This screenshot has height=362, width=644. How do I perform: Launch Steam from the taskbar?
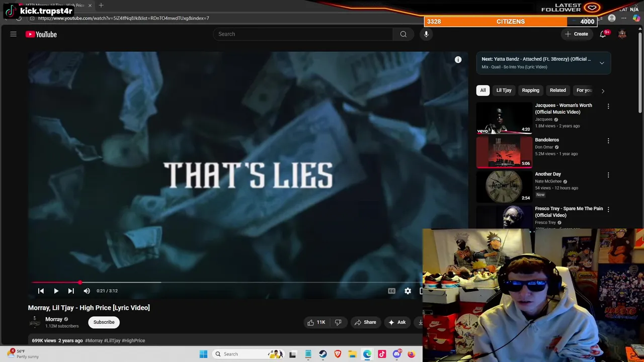pos(323,354)
